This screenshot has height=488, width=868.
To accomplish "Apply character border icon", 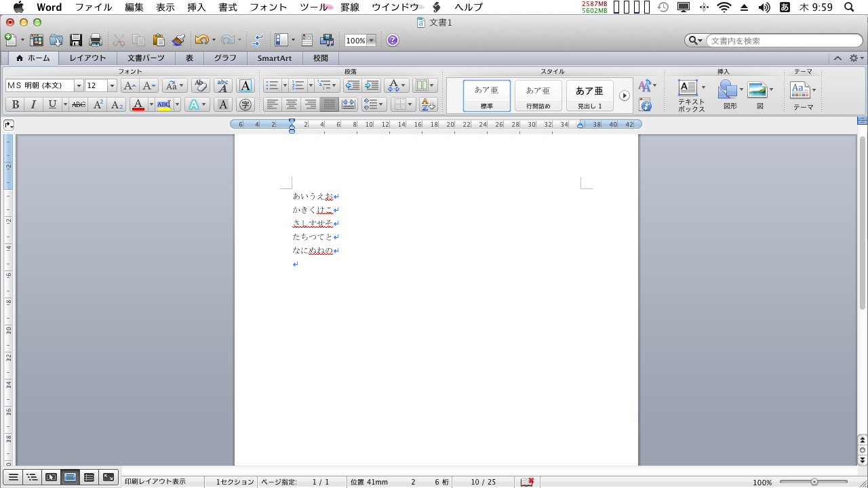I will (245, 85).
